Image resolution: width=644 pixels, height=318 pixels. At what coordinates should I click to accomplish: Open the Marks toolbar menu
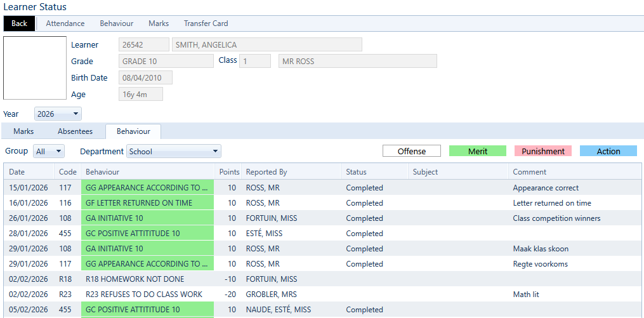point(159,23)
